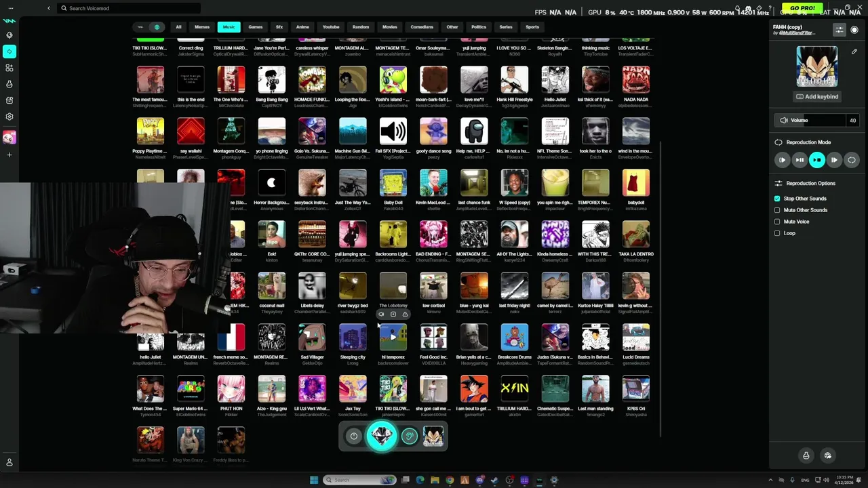The width and height of the screenshot is (868, 488).
Task: Open the gift box sidebar icon
Action: pos(9,100)
